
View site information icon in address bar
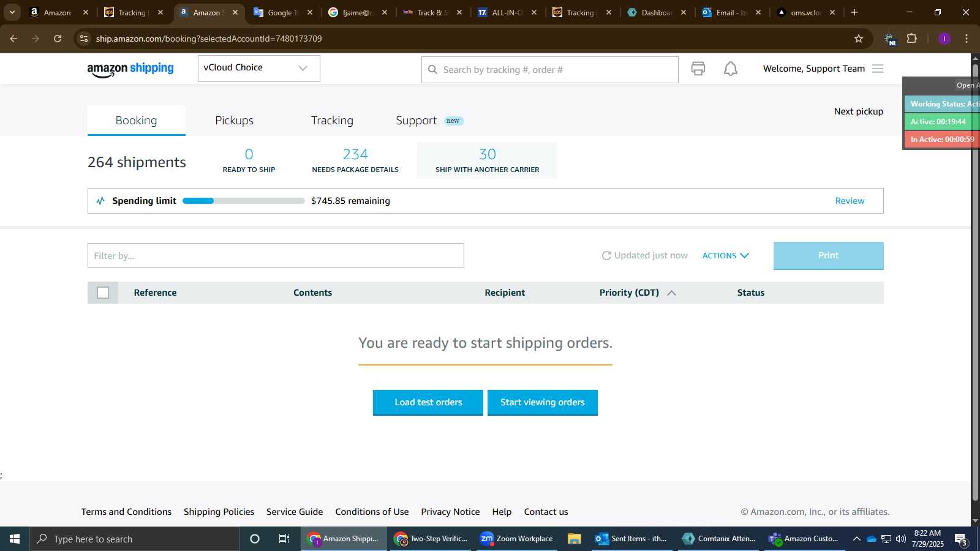click(84, 39)
